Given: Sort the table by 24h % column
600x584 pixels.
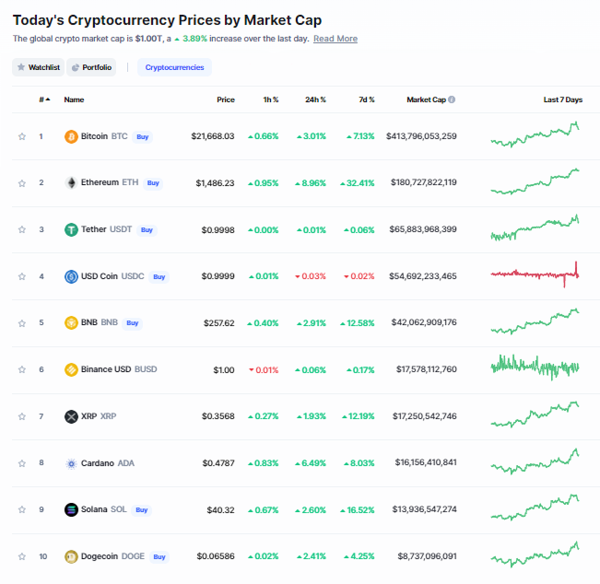Looking at the screenshot, I should point(315,100).
